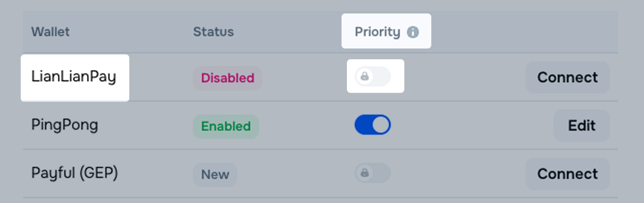
Task: Turn off the PingPong priority toggle
Action: click(x=373, y=125)
